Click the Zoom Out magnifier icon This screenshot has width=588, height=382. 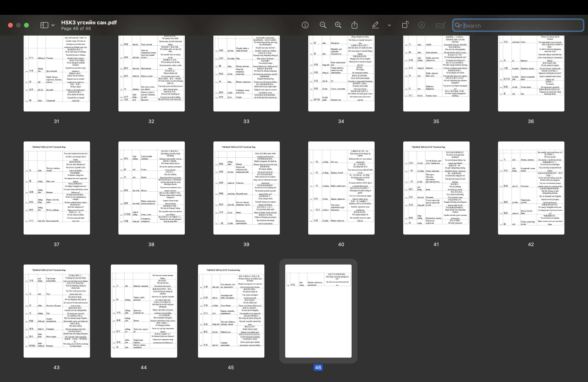(x=323, y=25)
